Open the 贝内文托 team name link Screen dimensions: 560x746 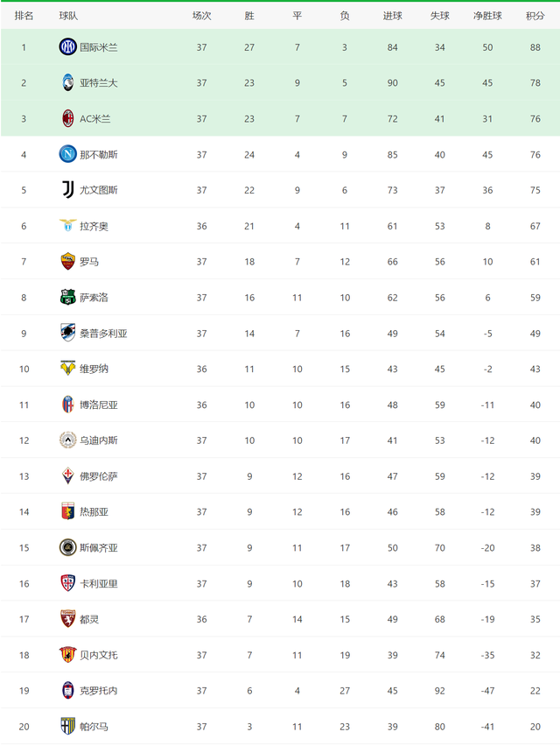[98, 655]
